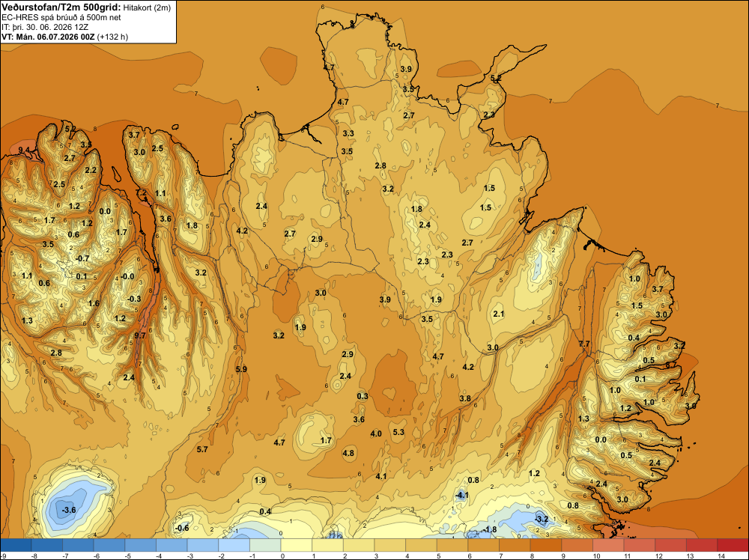Click the color scale swatch between 3 and 4
749x560 pixels.
coord(390,545)
